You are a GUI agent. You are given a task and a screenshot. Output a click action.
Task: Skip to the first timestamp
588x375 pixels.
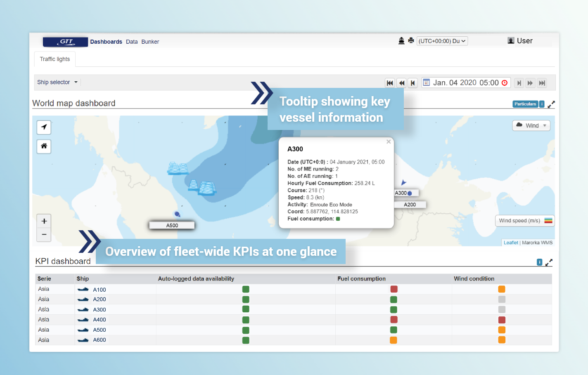[x=389, y=83]
